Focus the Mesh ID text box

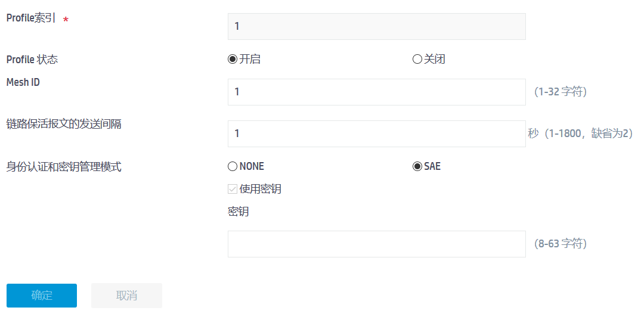pos(376,92)
